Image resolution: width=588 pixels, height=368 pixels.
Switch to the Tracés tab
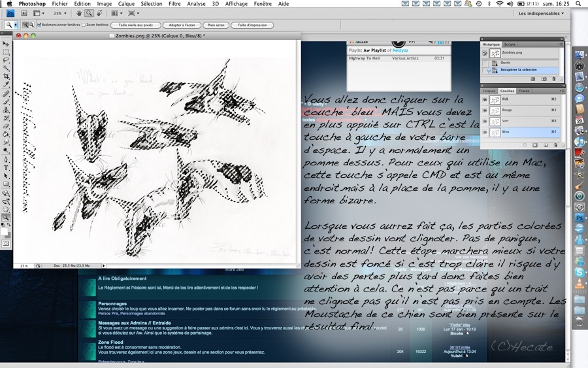tap(524, 91)
